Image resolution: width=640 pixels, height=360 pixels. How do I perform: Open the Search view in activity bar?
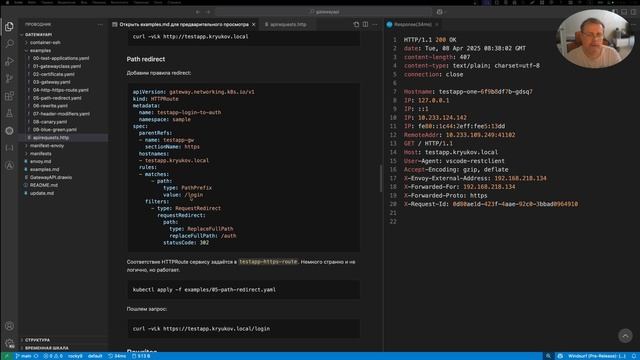point(9,44)
